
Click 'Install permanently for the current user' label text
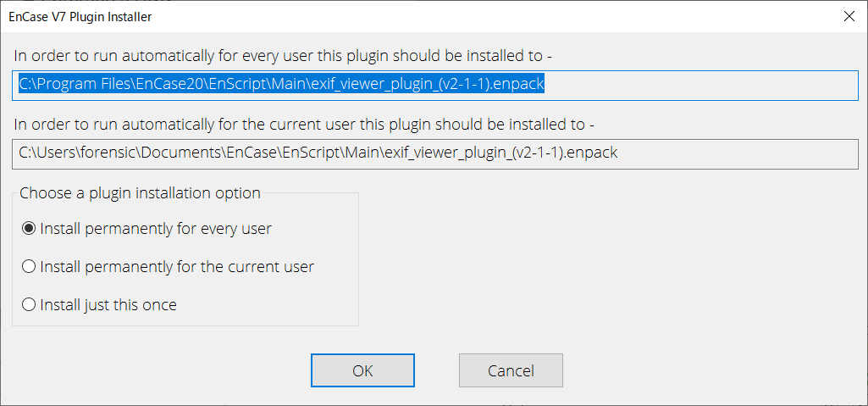177,266
